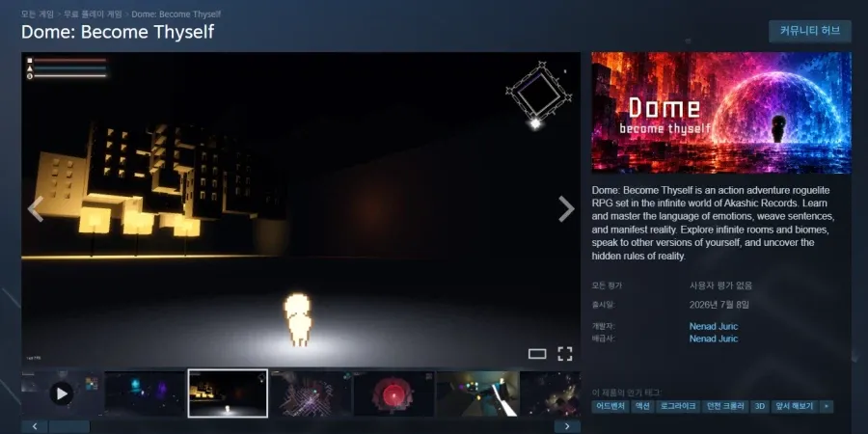Select the red sphere thumbnail
The width and height of the screenshot is (868, 434).
point(393,393)
